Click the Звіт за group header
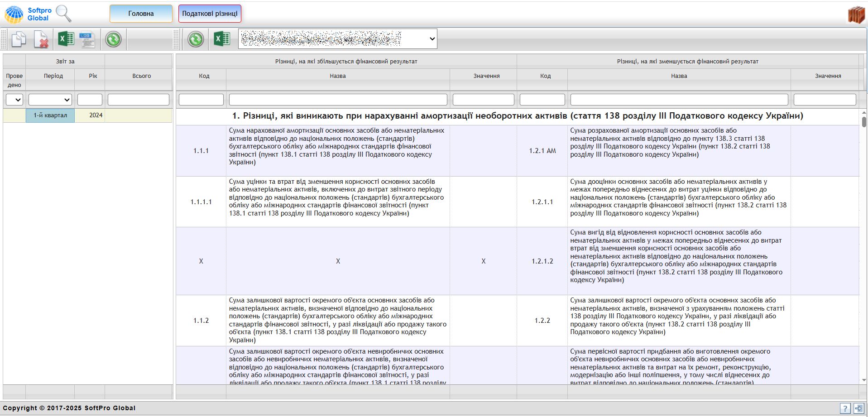 coord(65,61)
